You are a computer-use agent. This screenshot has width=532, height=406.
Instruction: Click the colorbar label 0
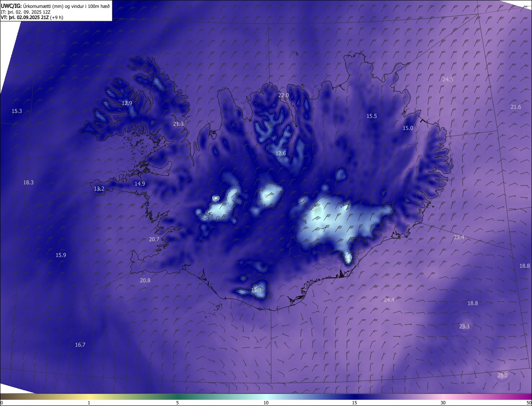tap(2, 403)
